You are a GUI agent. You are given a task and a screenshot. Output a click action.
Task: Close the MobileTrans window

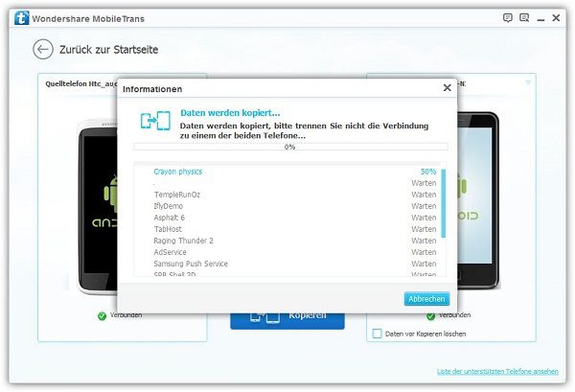pos(556,17)
